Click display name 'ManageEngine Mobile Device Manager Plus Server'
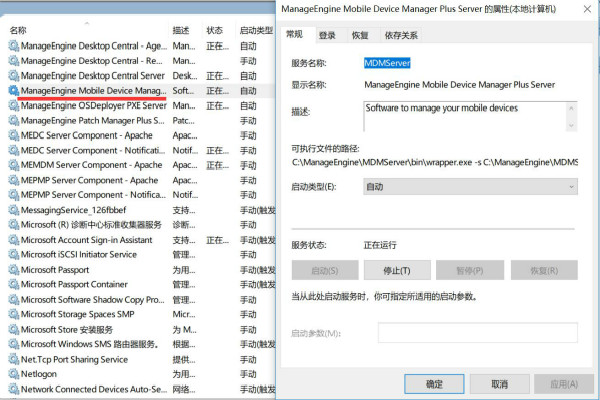This screenshot has height=400, width=600. [x=460, y=85]
